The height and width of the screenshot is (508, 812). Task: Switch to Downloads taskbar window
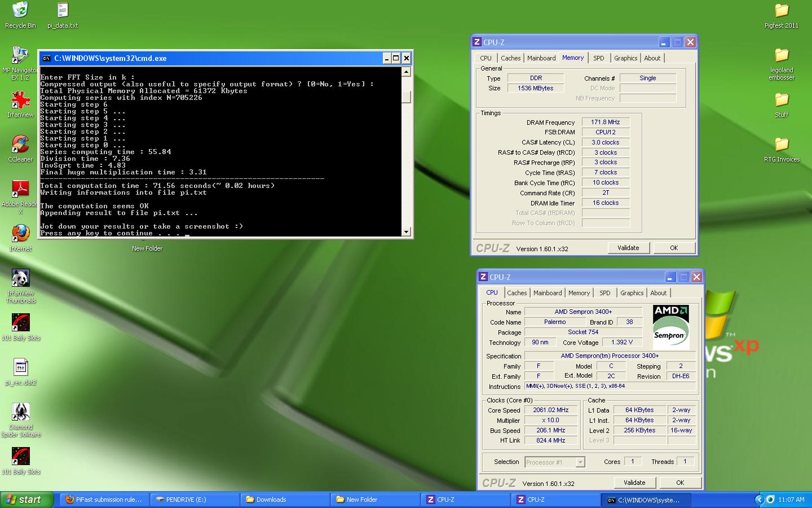point(285,500)
